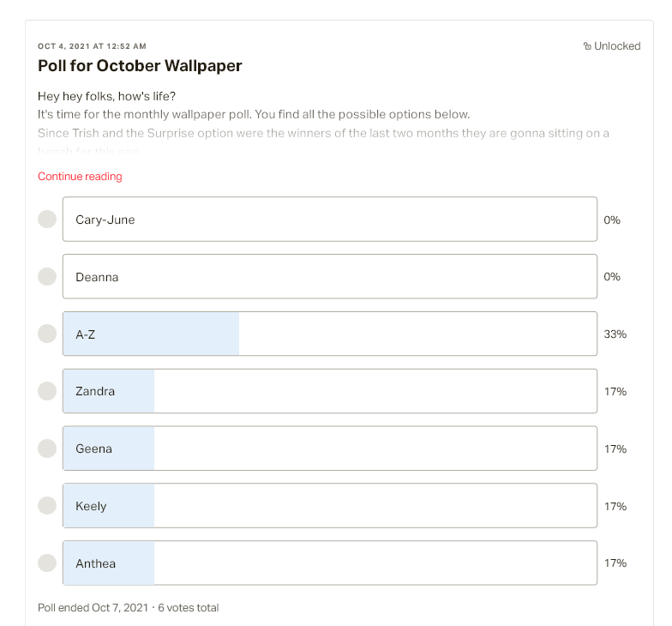
Task: Select the A-Z radio button
Action: click(47, 334)
